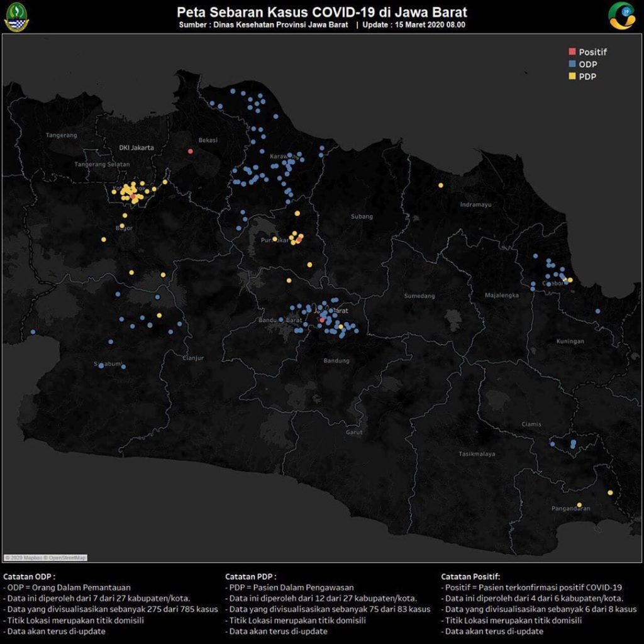
Task: Select the PDP legend label
Action: [587, 76]
